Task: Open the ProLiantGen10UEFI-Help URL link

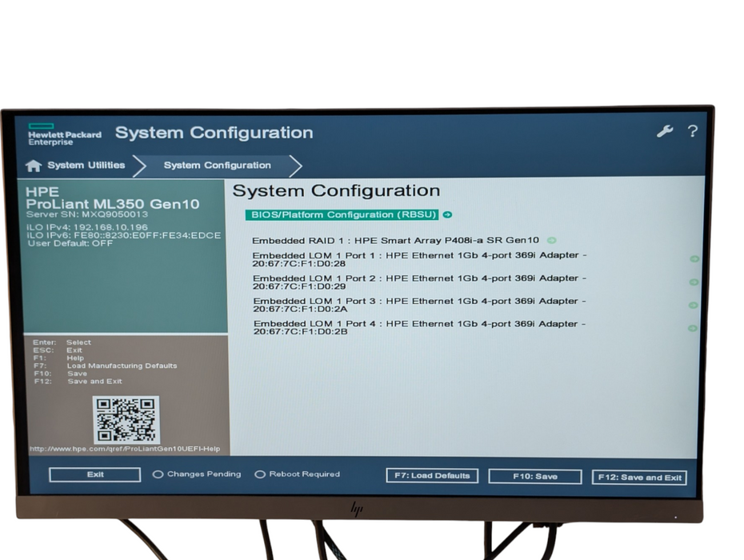Action: (125, 449)
